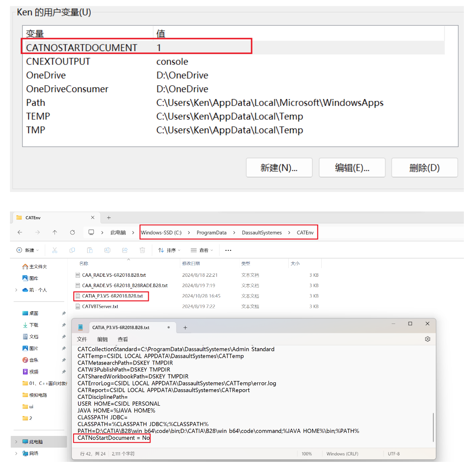
Task: Open ProgramData breadcrumb
Action: [211, 233]
